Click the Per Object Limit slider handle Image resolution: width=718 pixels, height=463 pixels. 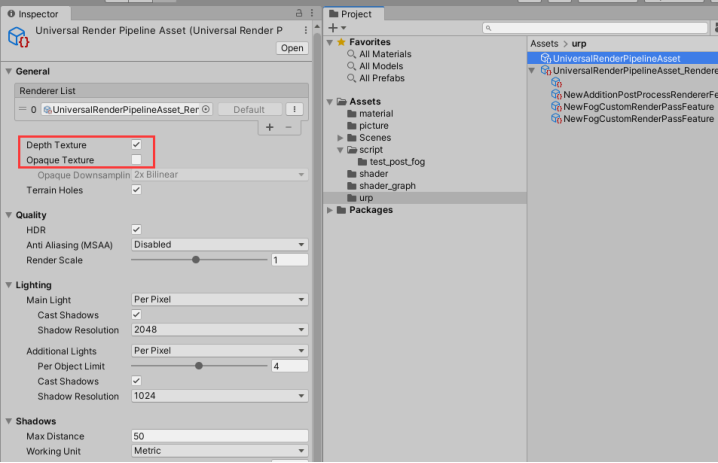click(x=199, y=365)
